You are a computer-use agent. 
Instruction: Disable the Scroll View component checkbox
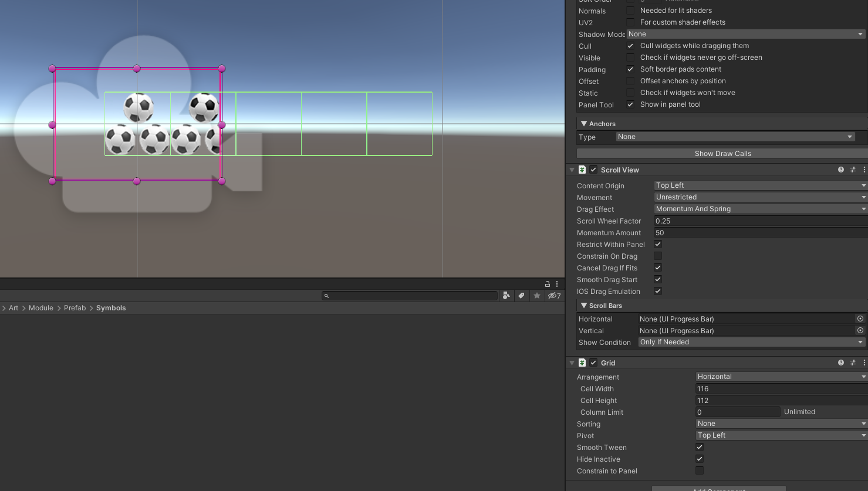593,170
